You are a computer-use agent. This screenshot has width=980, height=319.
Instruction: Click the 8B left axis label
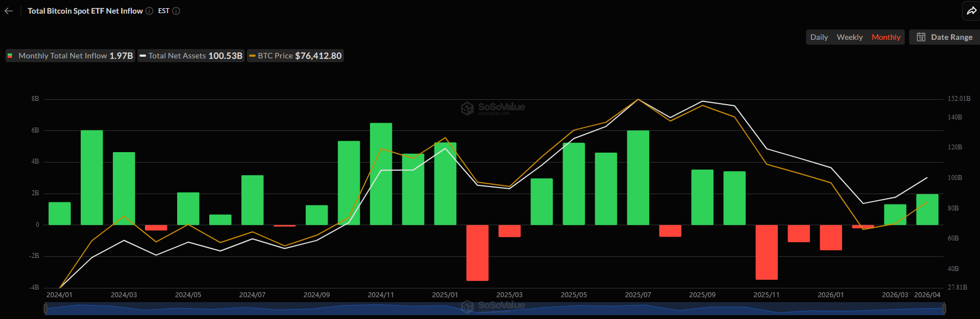[35, 99]
